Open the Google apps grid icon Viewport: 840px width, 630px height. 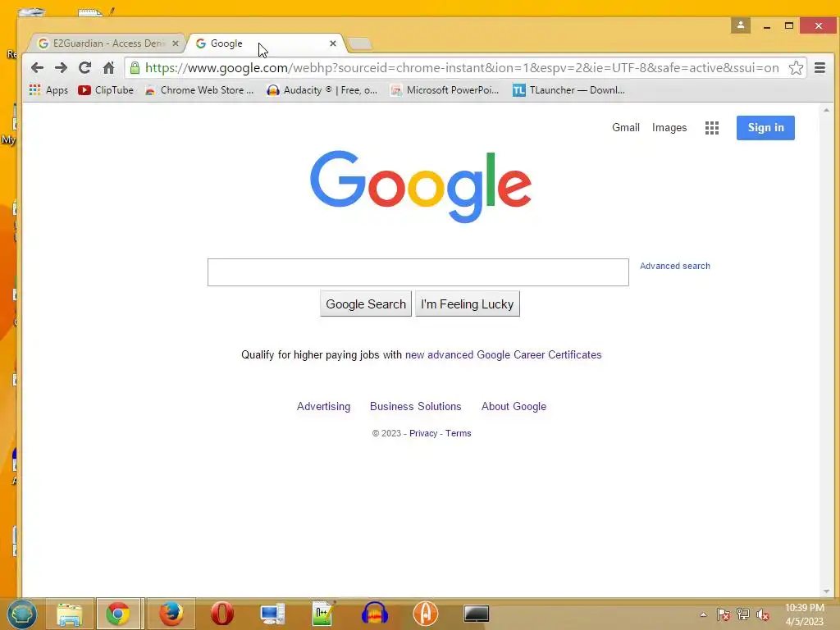click(x=711, y=127)
